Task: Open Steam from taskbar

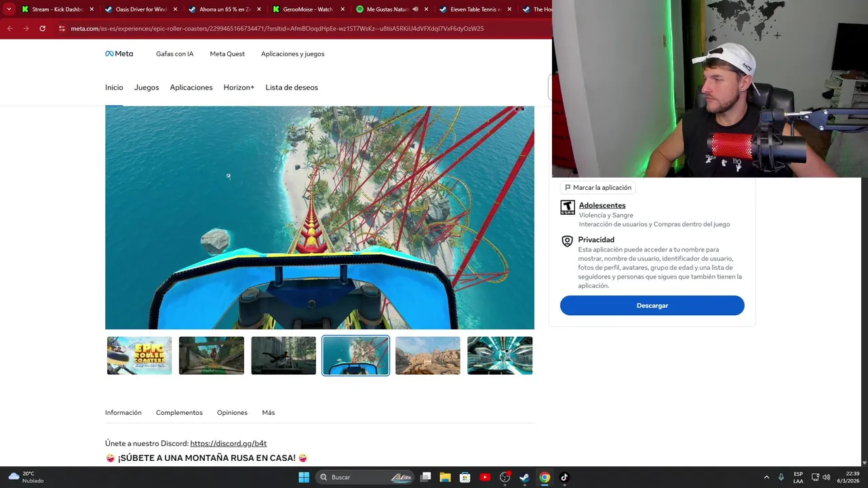Action: point(524,477)
